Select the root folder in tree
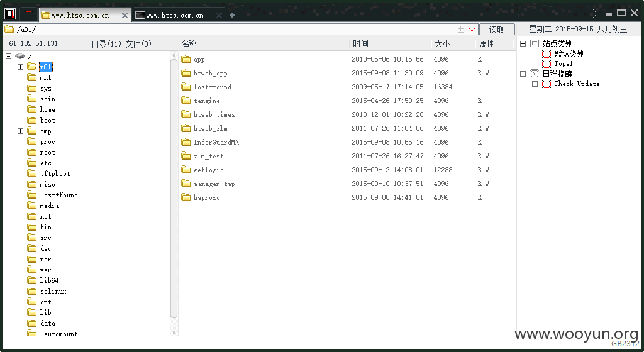Screen dimensions: 644x352 tap(48, 152)
